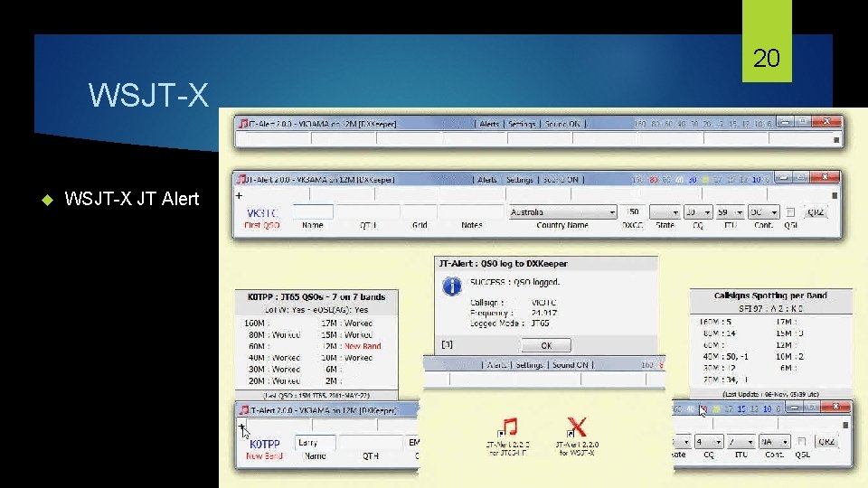868x488 pixels.
Task: Toggle Sound ON in the top JT-Alert window
Action: [562, 124]
